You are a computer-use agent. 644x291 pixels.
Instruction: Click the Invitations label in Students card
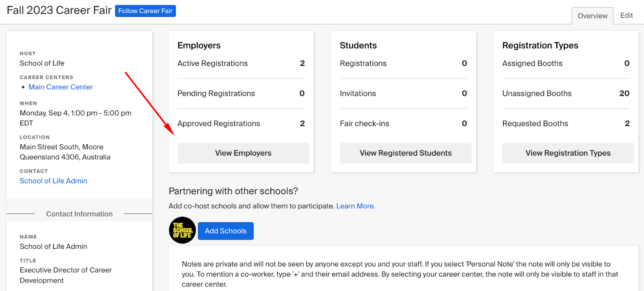[358, 94]
